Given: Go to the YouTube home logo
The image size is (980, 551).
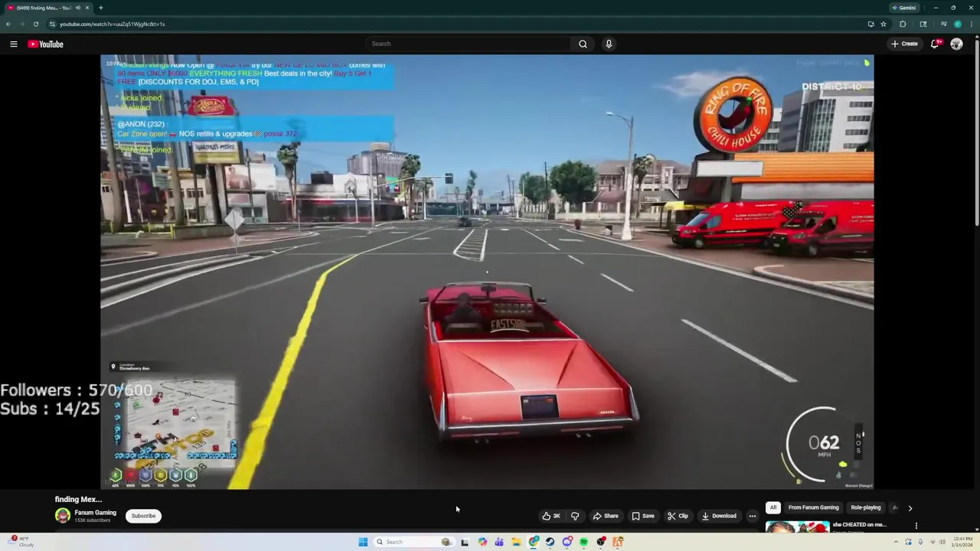Looking at the screenshot, I should point(46,44).
